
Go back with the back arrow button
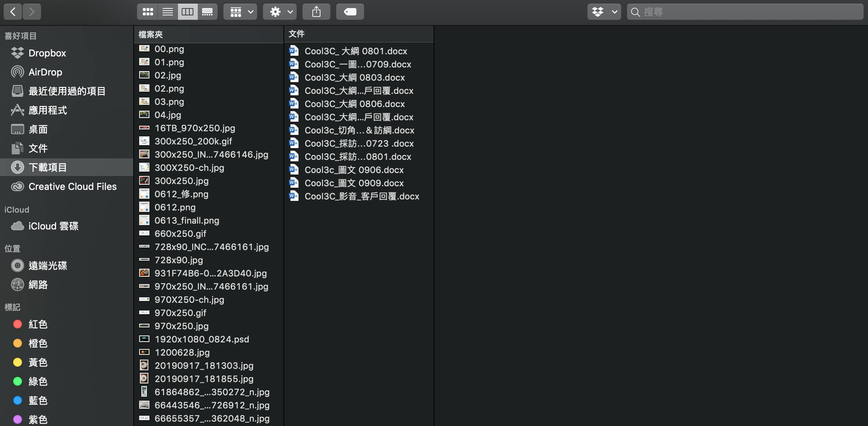pyautogui.click(x=13, y=12)
